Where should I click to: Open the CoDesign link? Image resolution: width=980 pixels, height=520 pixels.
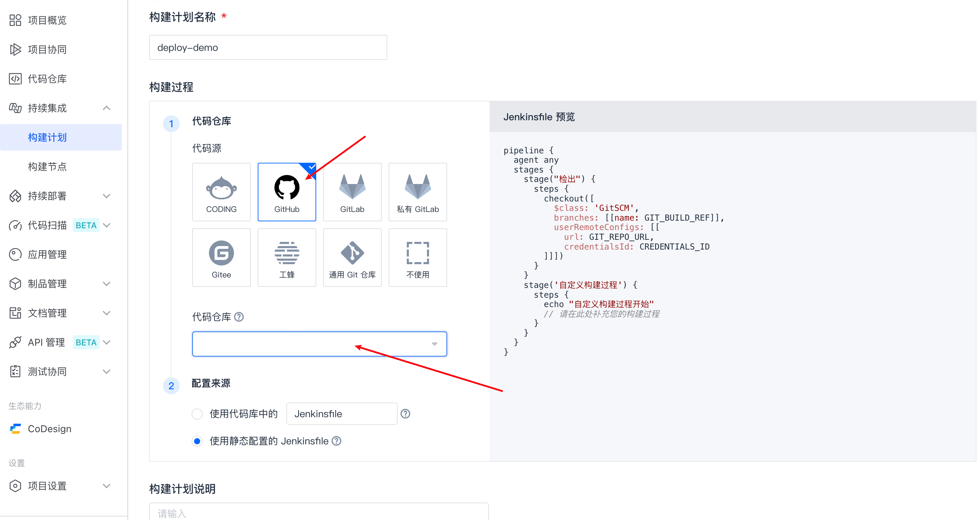point(49,429)
